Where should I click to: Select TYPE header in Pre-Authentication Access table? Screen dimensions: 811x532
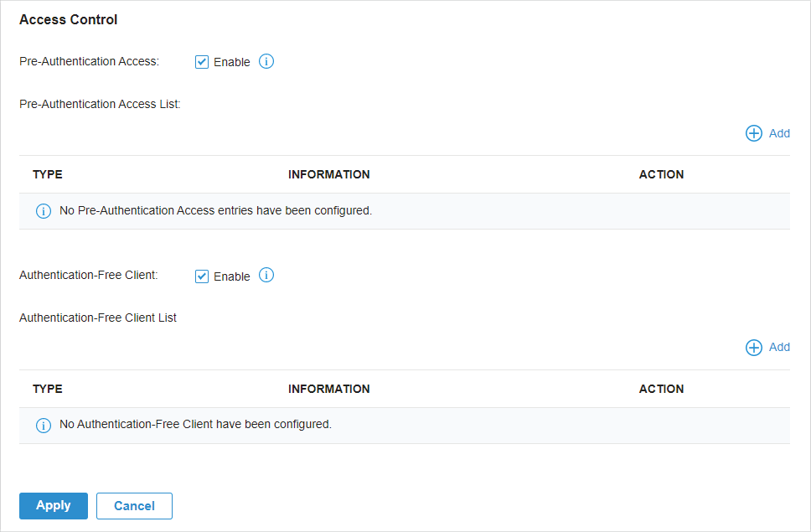(48, 174)
